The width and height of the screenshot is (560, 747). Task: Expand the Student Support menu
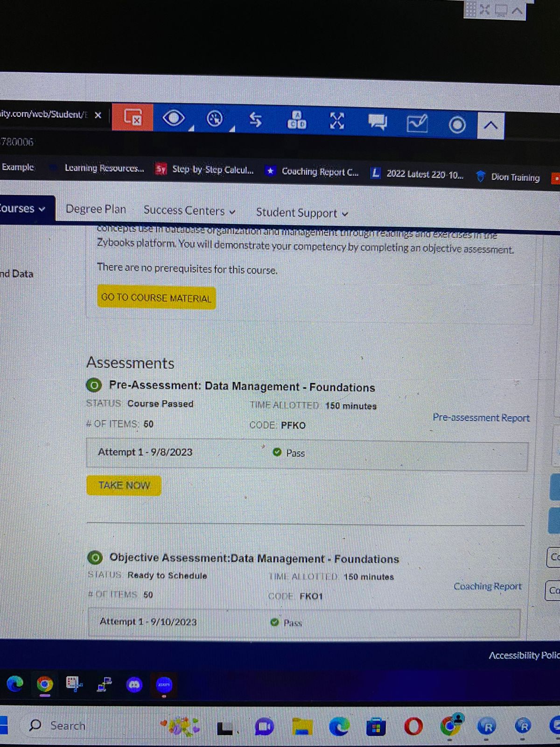coord(302,213)
